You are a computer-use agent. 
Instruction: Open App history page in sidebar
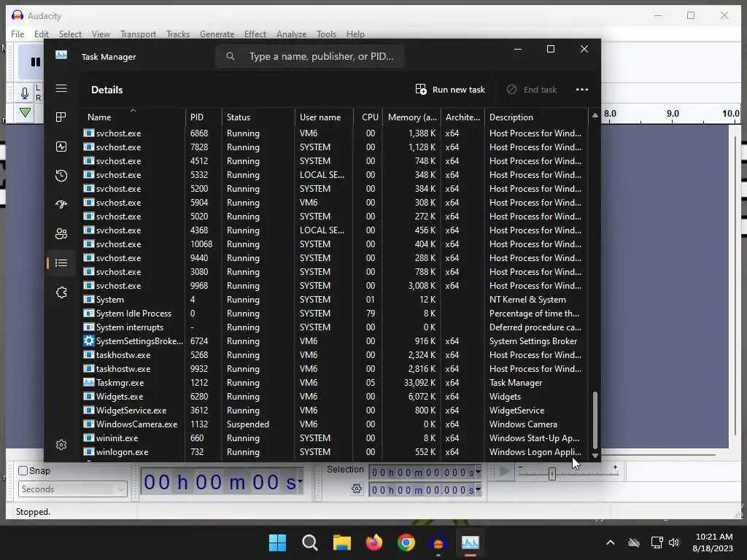61,176
